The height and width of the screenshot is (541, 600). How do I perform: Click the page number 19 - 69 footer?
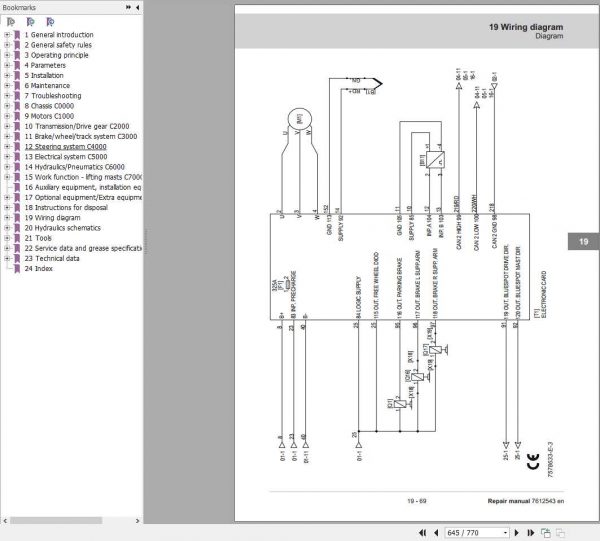point(417,501)
